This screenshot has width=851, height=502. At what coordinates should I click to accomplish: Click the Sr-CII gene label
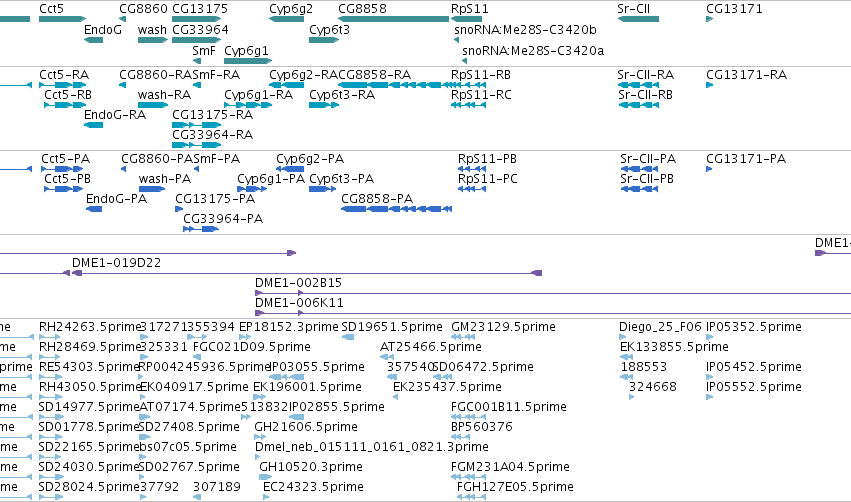pos(633,9)
